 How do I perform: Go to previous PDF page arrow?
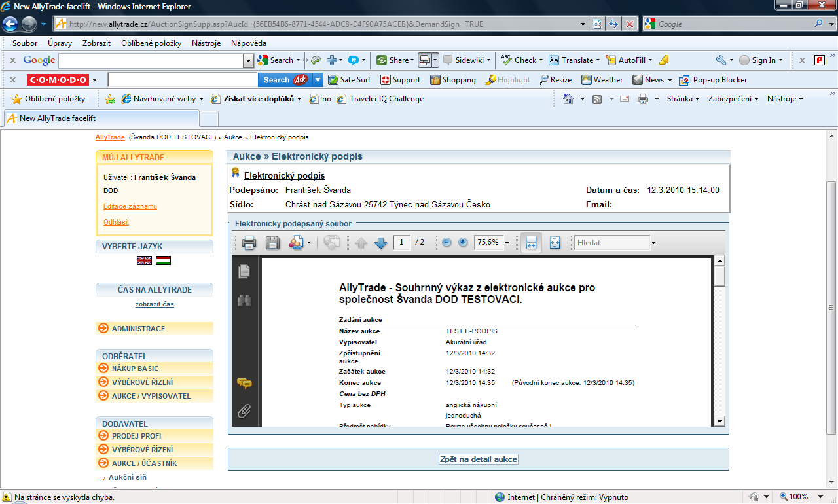(361, 243)
